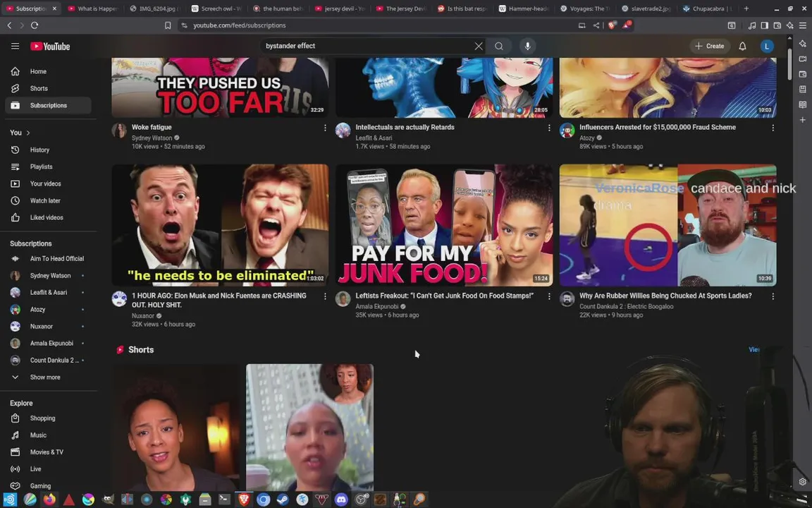
Task: Open options for Rubber Willies video
Action: point(773,296)
